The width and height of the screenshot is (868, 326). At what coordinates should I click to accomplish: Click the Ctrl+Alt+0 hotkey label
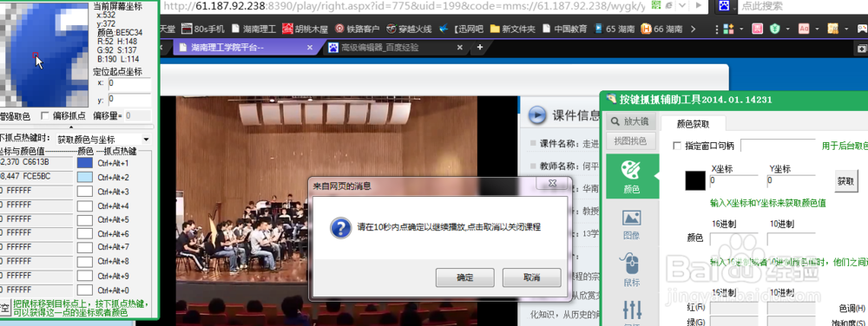pyautogui.click(x=113, y=290)
